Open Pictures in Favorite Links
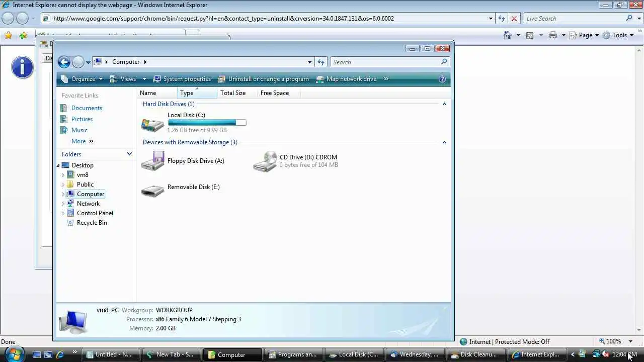644x362 pixels. 82,119
